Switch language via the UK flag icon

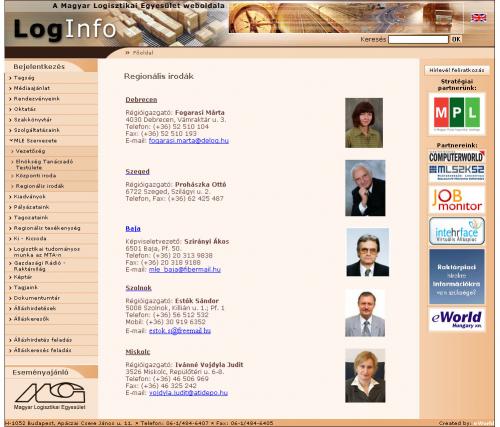(x=479, y=18)
